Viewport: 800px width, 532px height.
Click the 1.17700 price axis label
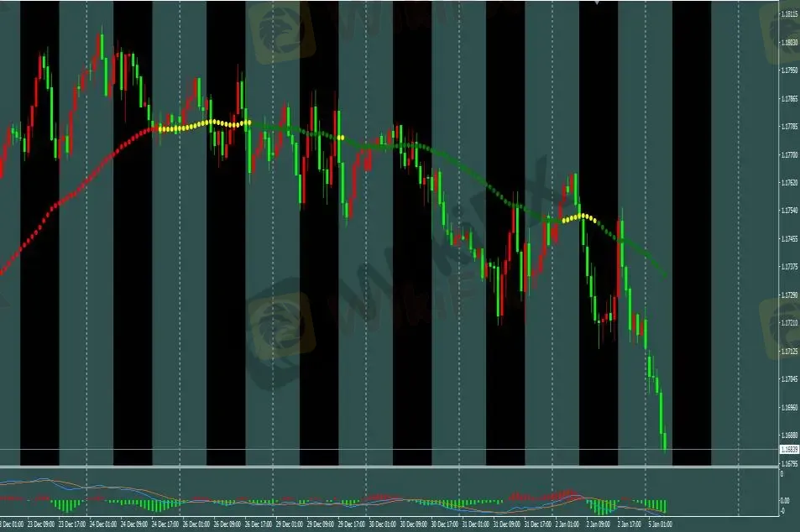click(788, 155)
